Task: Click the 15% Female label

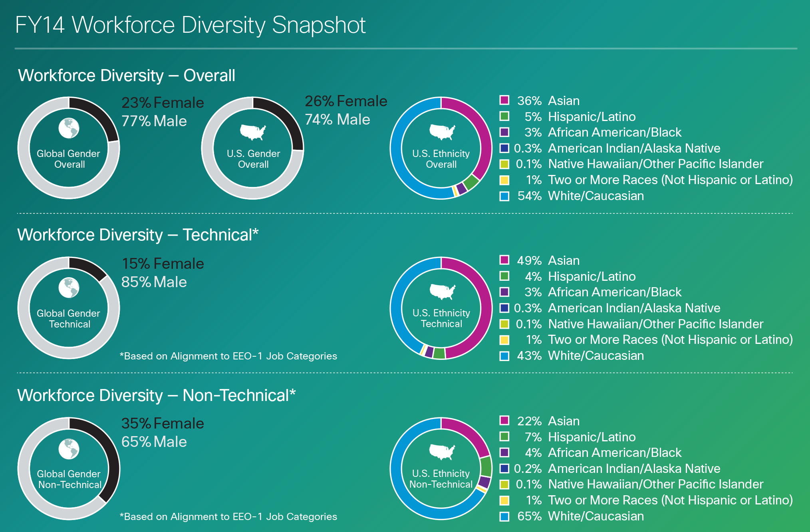Action: click(163, 264)
